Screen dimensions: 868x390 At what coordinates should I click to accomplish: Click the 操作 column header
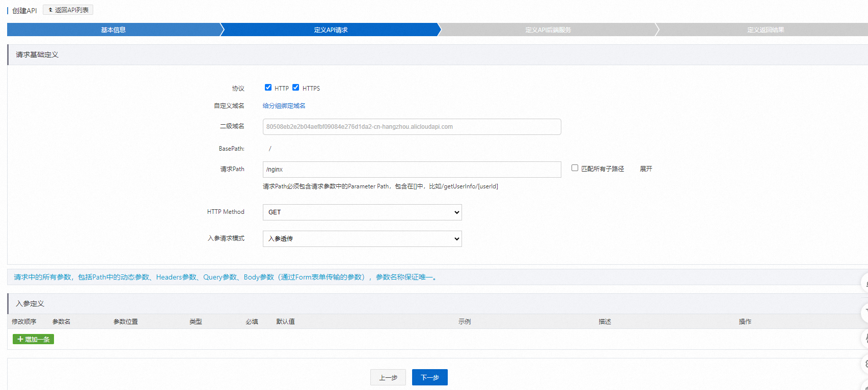(x=745, y=321)
